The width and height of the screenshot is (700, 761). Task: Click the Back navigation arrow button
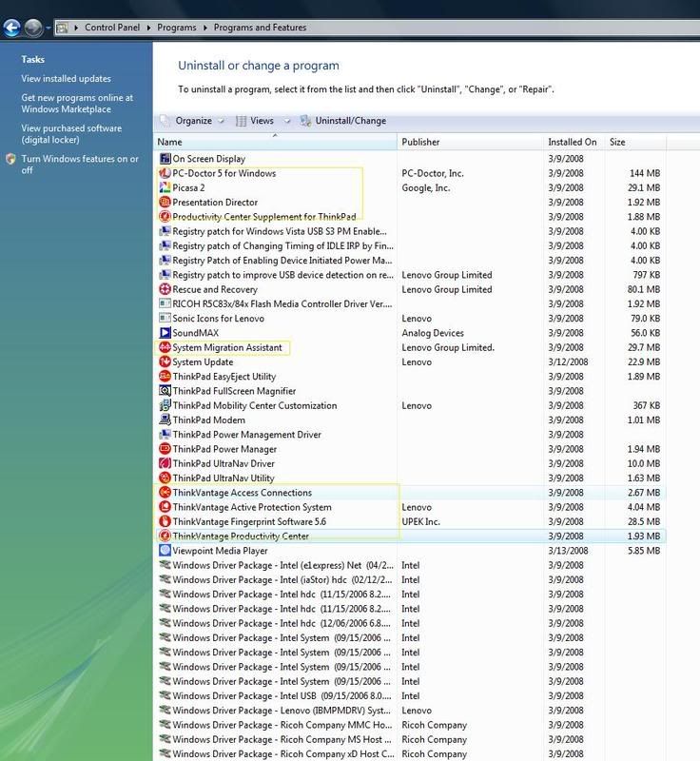12,28
